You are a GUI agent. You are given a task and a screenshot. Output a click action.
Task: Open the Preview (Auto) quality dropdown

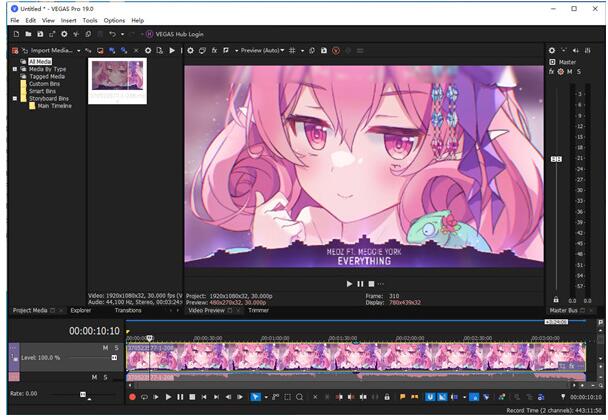pos(263,50)
